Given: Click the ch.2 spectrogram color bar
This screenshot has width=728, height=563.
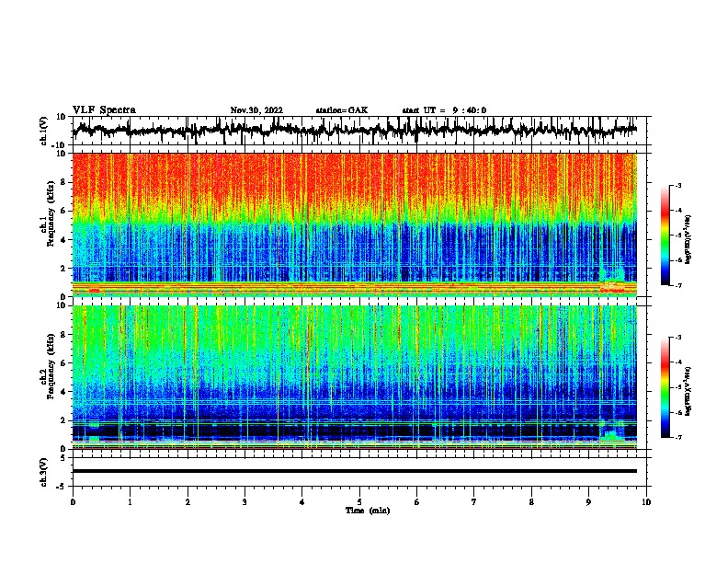Looking at the screenshot, I should click(665, 387).
